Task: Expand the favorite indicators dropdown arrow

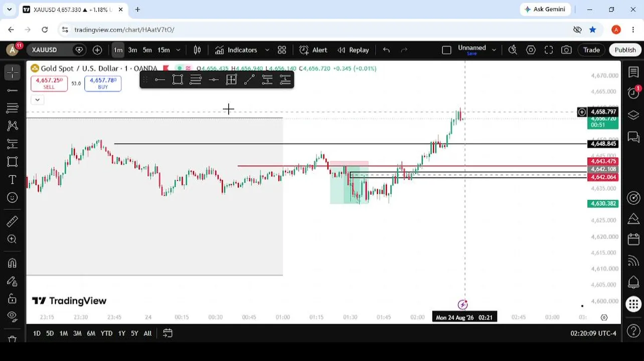Action: pos(267,50)
